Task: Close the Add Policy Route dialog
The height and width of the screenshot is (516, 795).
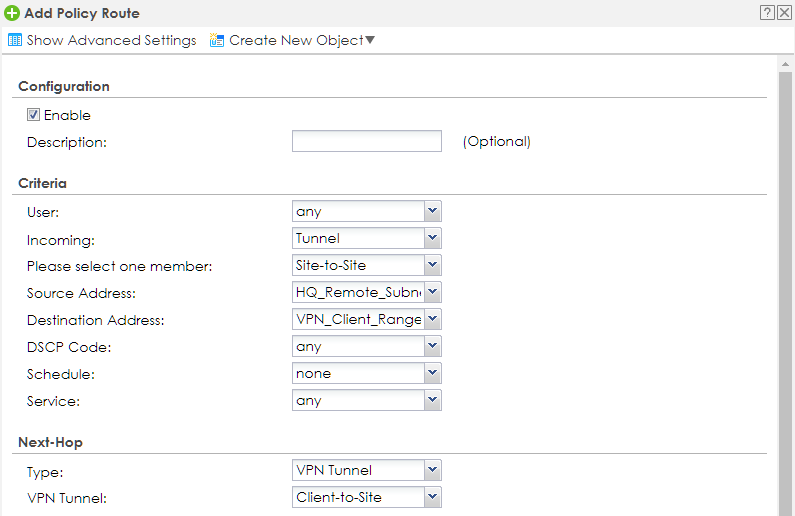Action: point(784,13)
